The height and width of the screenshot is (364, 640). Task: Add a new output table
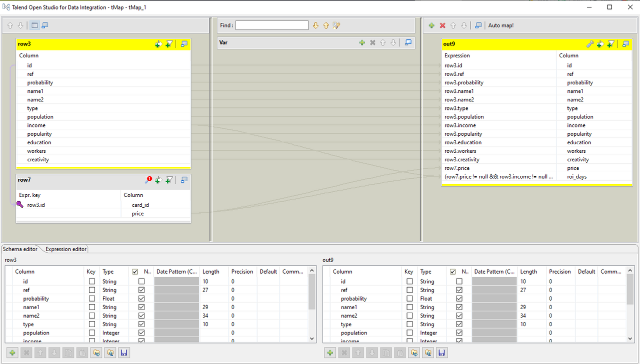(431, 25)
